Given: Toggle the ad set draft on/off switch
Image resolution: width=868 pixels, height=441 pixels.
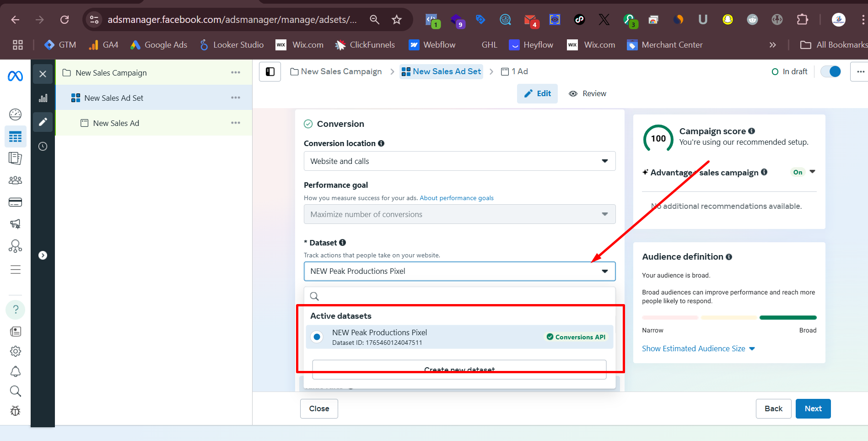Looking at the screenshot, I should pos(830,71).
